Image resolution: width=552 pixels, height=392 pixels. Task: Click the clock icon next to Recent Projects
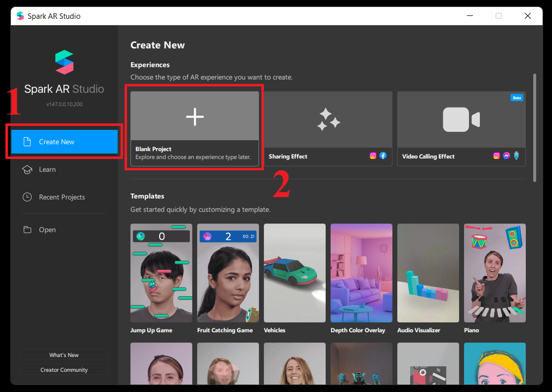27,197
